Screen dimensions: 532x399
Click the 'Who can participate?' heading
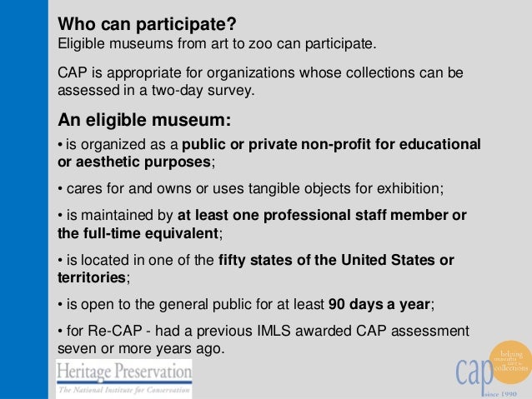click(x=147, y=23)
